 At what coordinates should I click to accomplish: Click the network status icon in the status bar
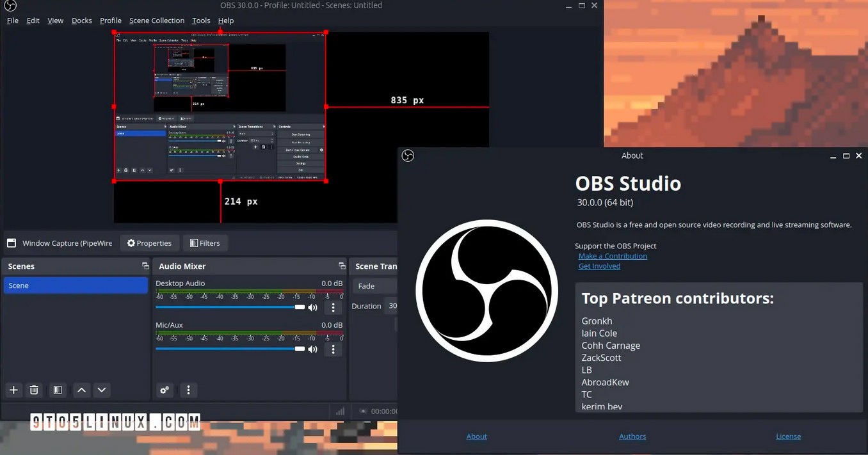tap(341, 411)
